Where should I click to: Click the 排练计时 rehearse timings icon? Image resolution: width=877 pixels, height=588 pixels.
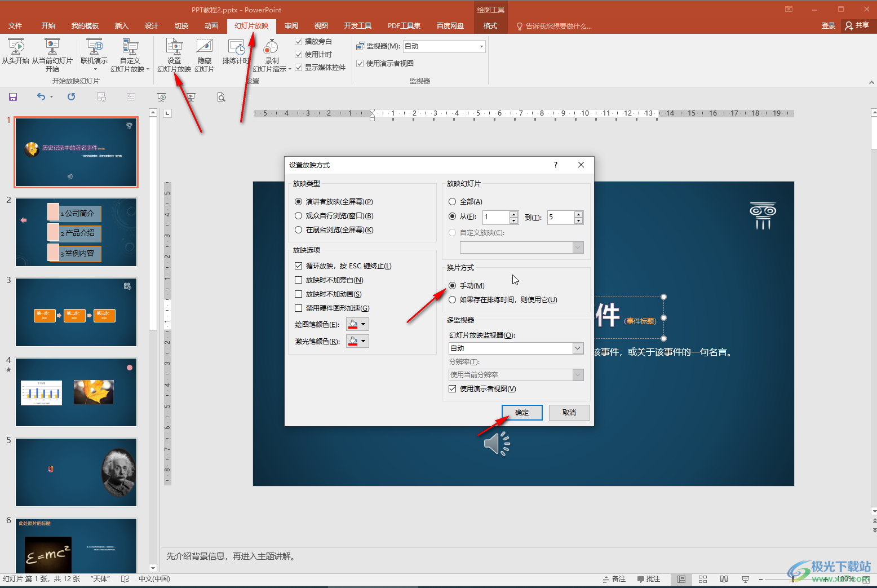236,47
